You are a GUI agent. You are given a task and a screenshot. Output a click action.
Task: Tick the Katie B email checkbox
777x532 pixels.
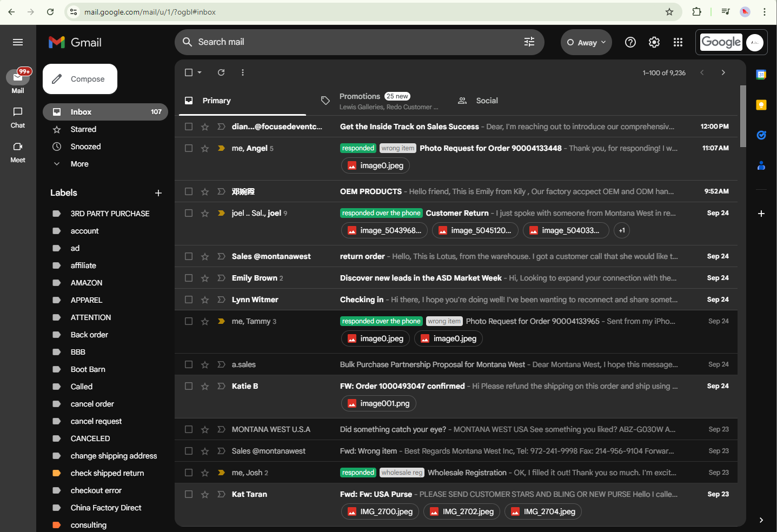189,386
